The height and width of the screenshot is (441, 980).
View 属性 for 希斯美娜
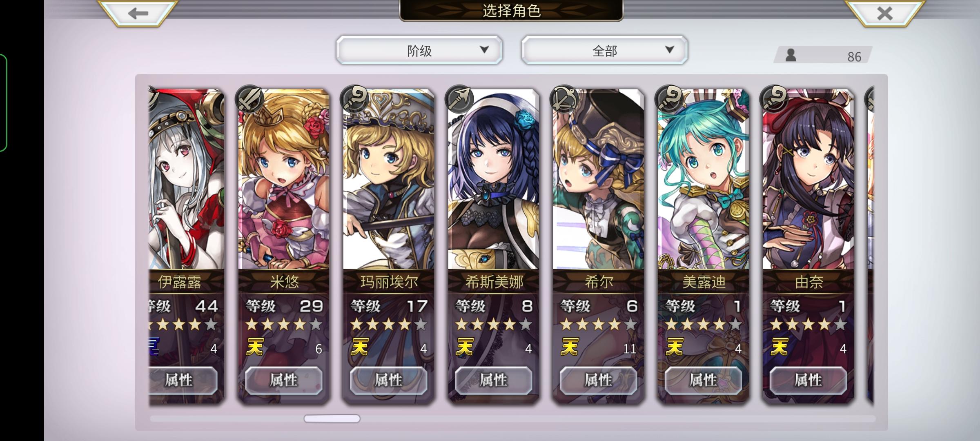coord(494,381)
